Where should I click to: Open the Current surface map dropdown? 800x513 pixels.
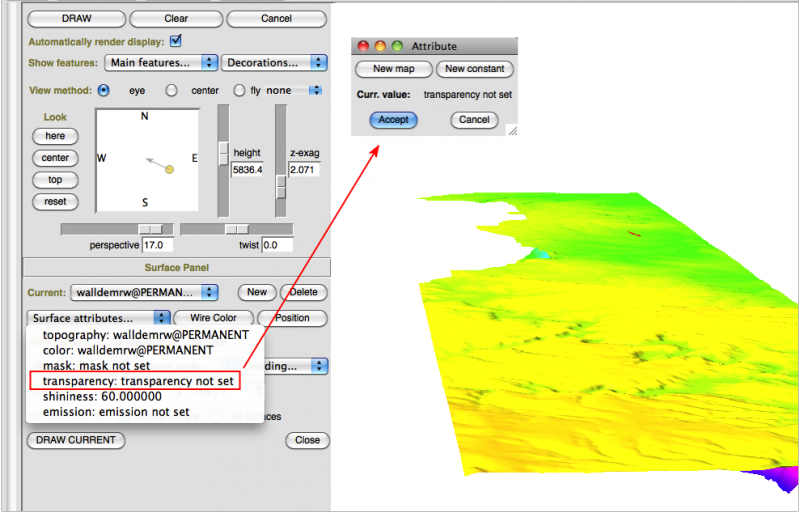point(144,292)
